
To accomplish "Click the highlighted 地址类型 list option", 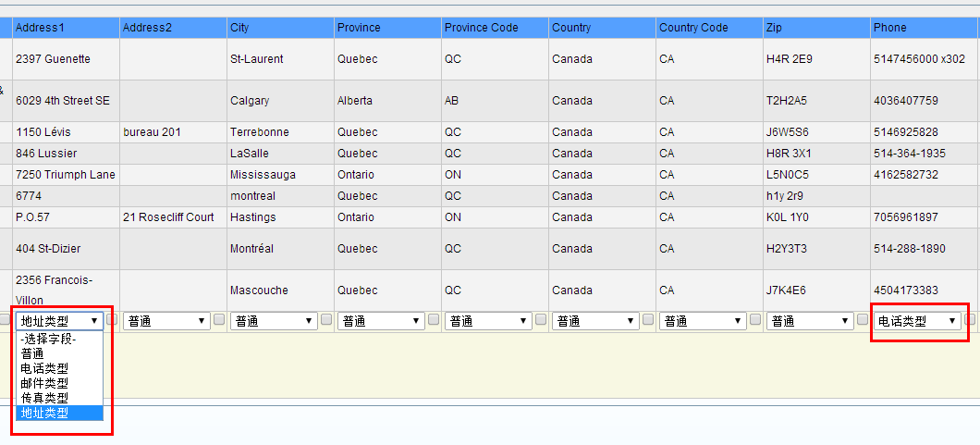I will point(44,414).
